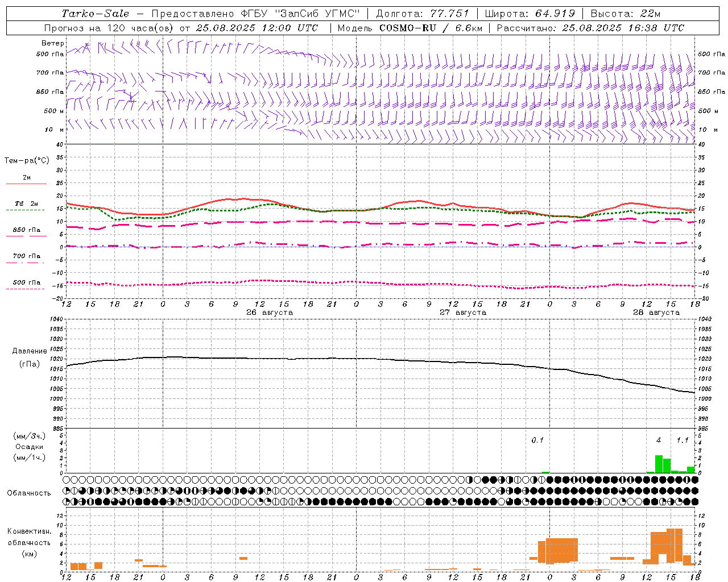Click the "28 августа" date label
This screenshot has width=728, height=582.
coord(656,313)
